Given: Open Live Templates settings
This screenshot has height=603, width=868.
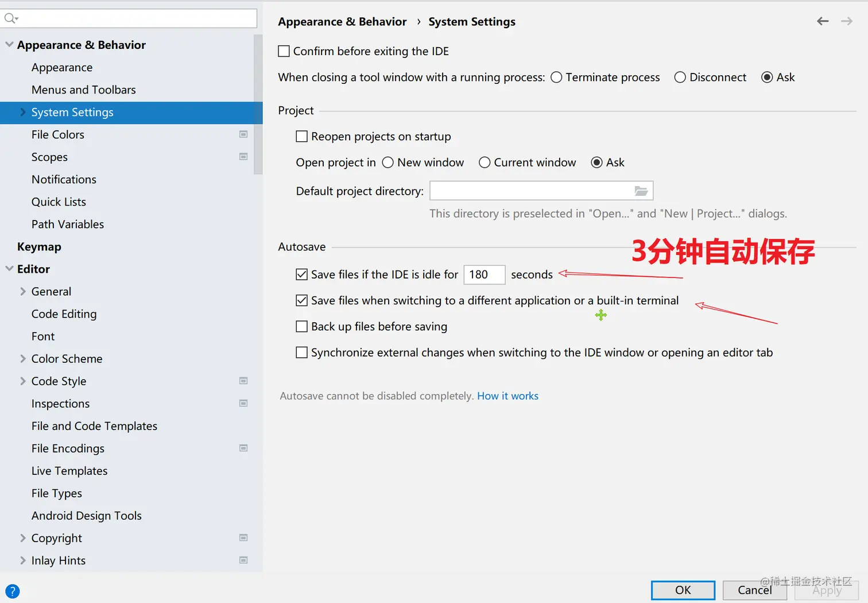Looking at the screenshot, I should [x=69, y=470].
